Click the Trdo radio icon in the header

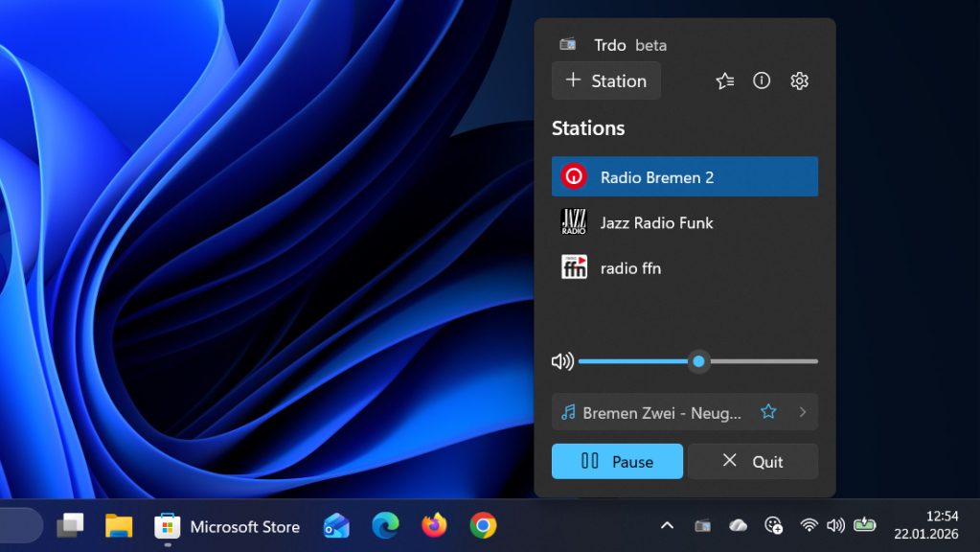pyautogui.click(x=566, y=43)
